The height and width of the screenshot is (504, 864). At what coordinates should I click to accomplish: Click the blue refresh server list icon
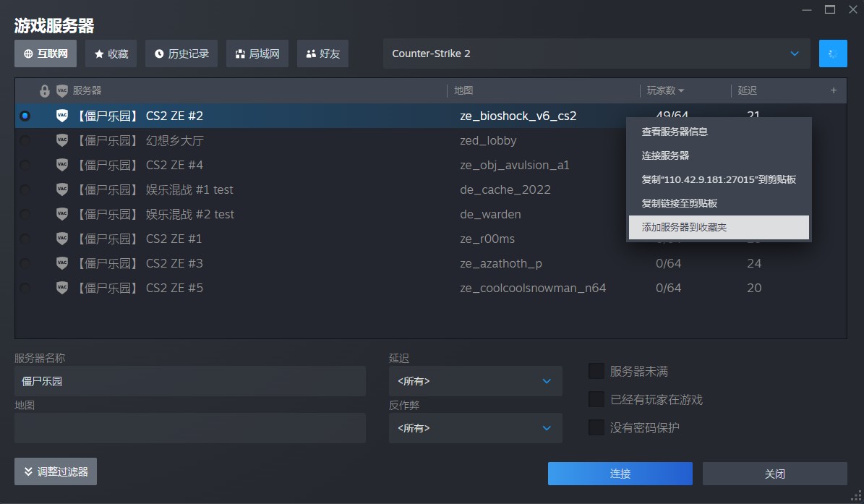click(833, 54)
